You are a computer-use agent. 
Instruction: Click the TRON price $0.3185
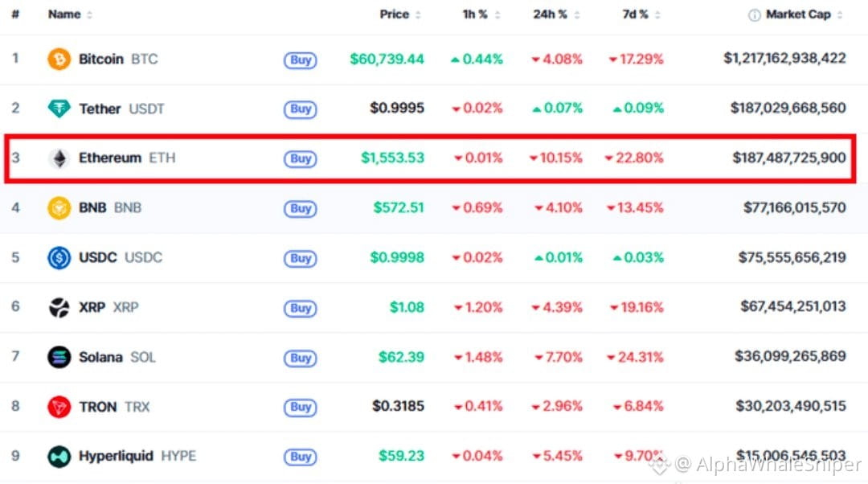tap(398, 406)
